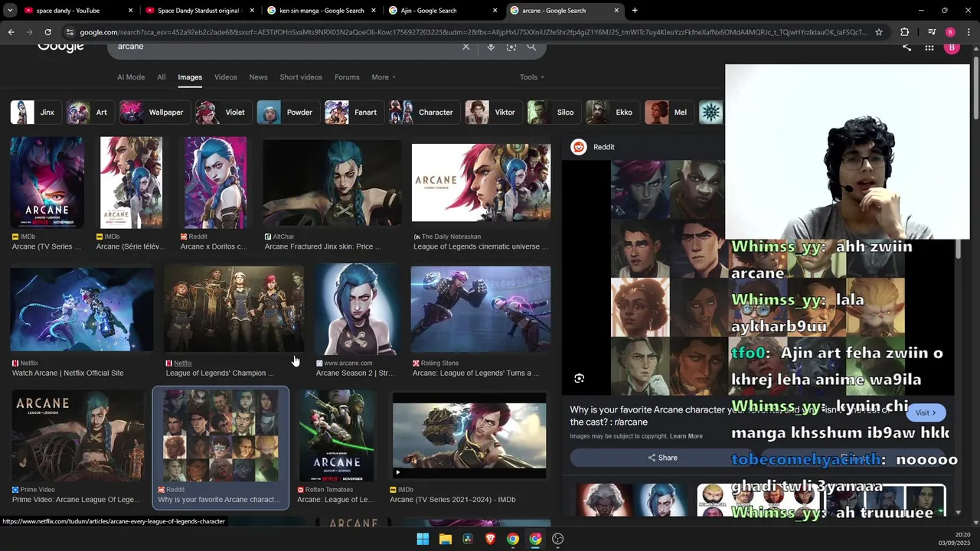Open the Chrome profile avatar in toolbar
Viewport: 980px width, 551px height.
click(950, 32)
